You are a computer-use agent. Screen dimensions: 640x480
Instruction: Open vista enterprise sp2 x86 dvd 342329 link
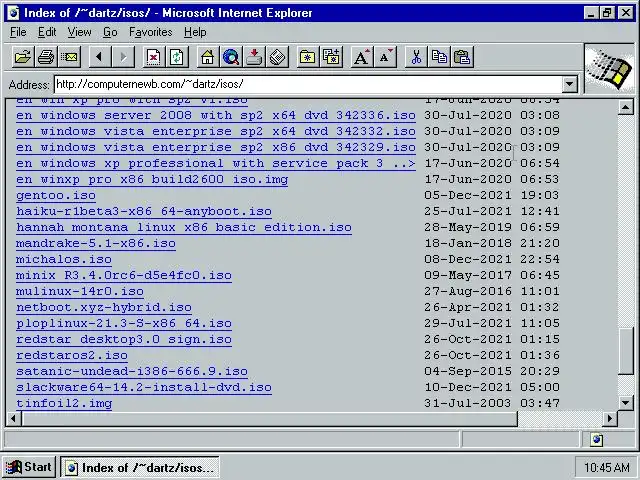[x=216, y=147]
